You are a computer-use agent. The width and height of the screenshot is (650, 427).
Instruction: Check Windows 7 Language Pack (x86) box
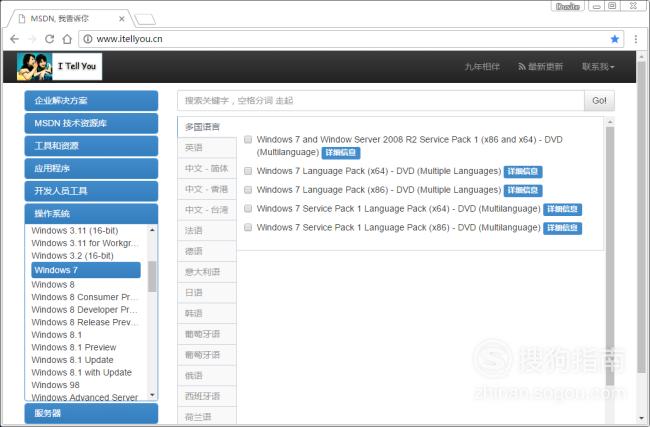point(248,190)
